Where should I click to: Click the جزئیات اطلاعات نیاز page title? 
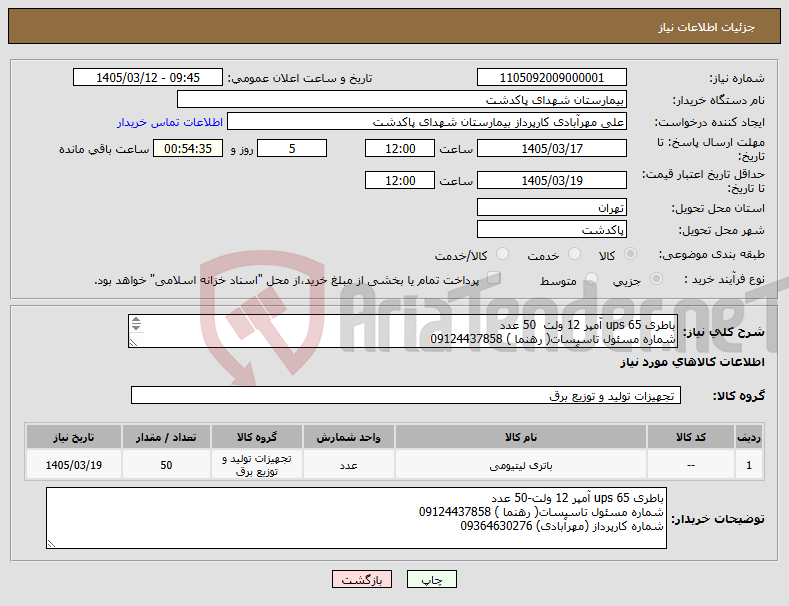click(x=706, y=27)
